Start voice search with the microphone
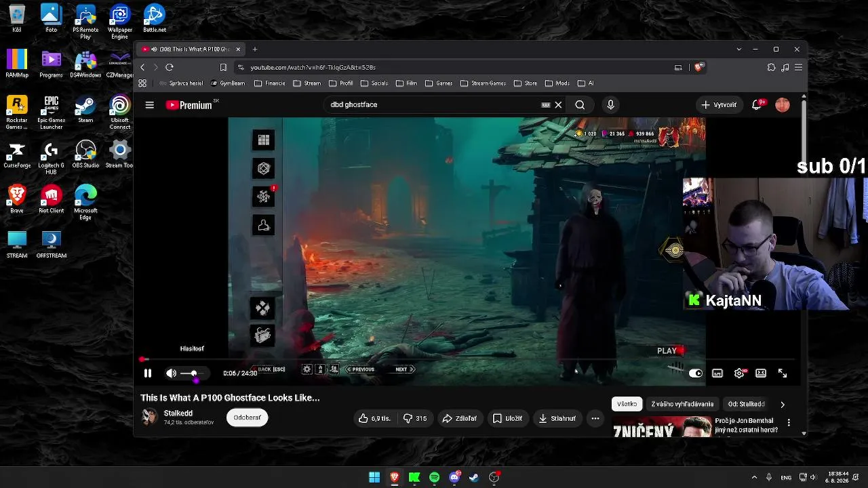This screenshot has height=488, width=868. pos(610,105)
